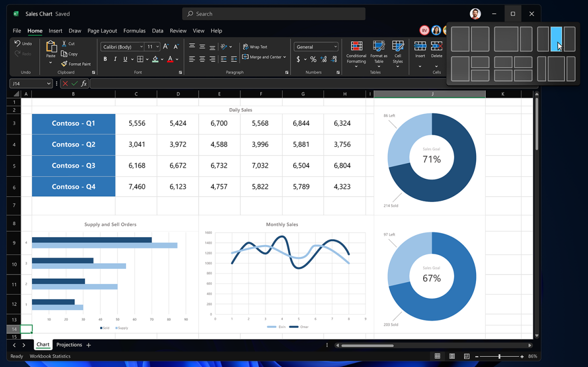This screenshot has width=588, height=367.
Task: Open Format as Table
Action: (379, 53)
